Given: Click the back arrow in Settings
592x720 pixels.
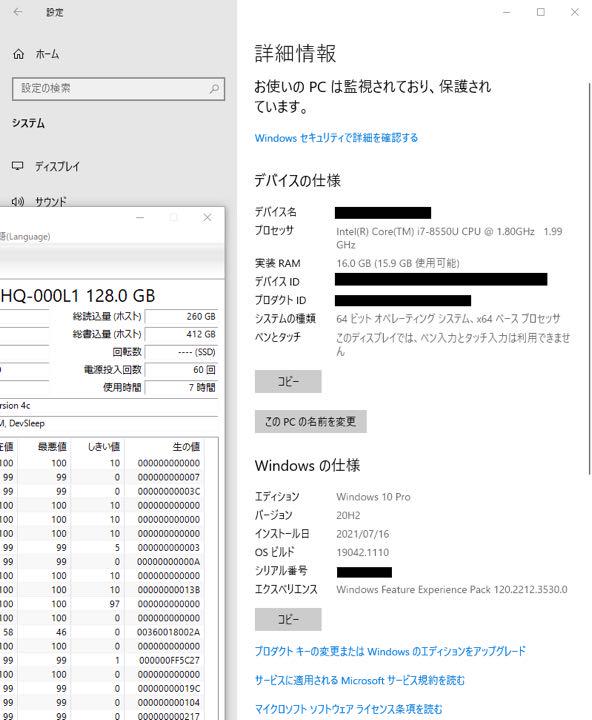Looking at the screenshot, I should pos(17,12).
